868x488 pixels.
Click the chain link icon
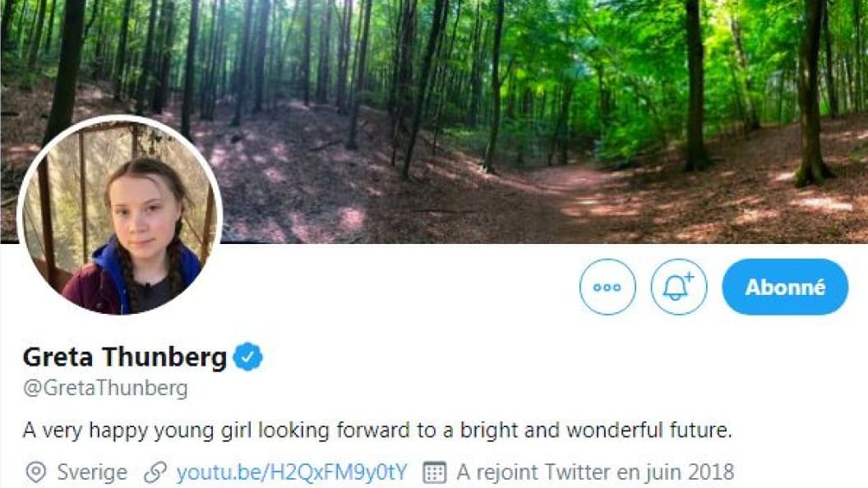click(155, 472)
